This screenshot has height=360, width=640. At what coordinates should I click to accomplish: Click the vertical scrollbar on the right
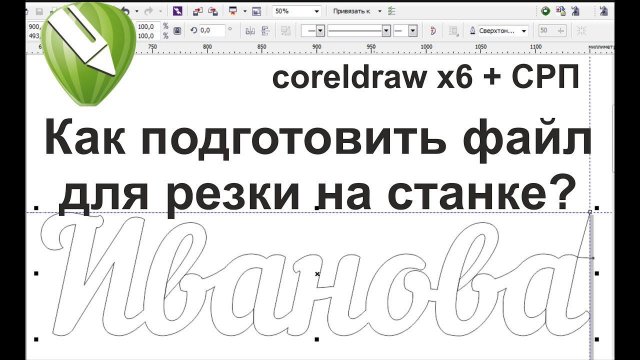(x=613, y=139)
